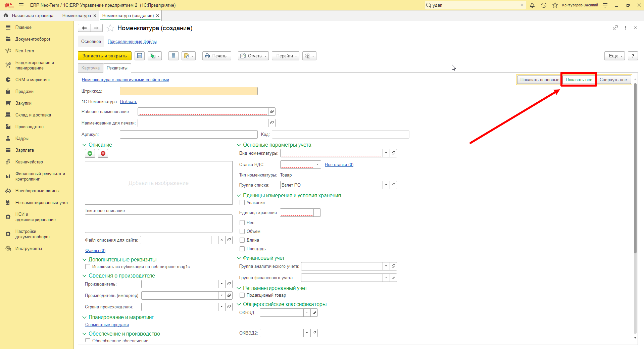
Task: Open Номенклатура с аналогичными свойствами link
Action: pos(126,80)
